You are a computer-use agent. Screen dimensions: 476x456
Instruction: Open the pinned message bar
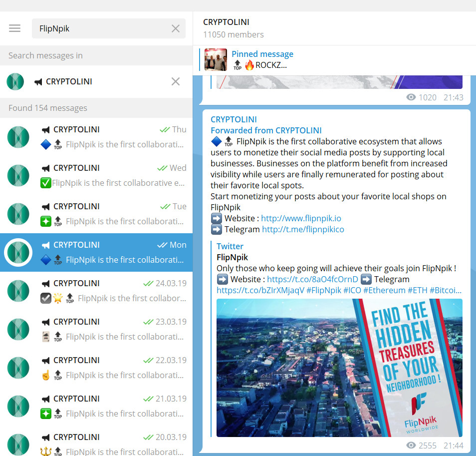coord(334,60)
